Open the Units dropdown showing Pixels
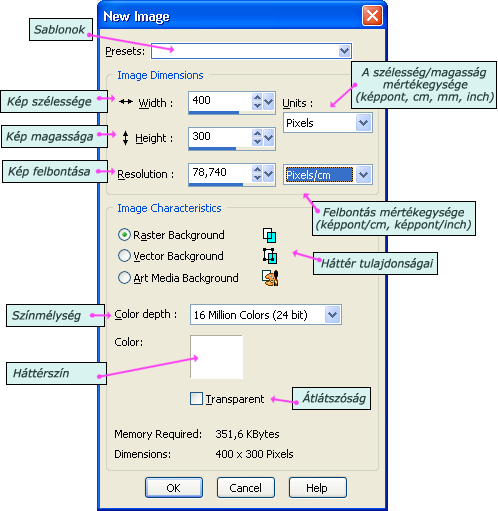Image resolution: width=498 pixels, height=511 pixels. (x=363, y=123)
